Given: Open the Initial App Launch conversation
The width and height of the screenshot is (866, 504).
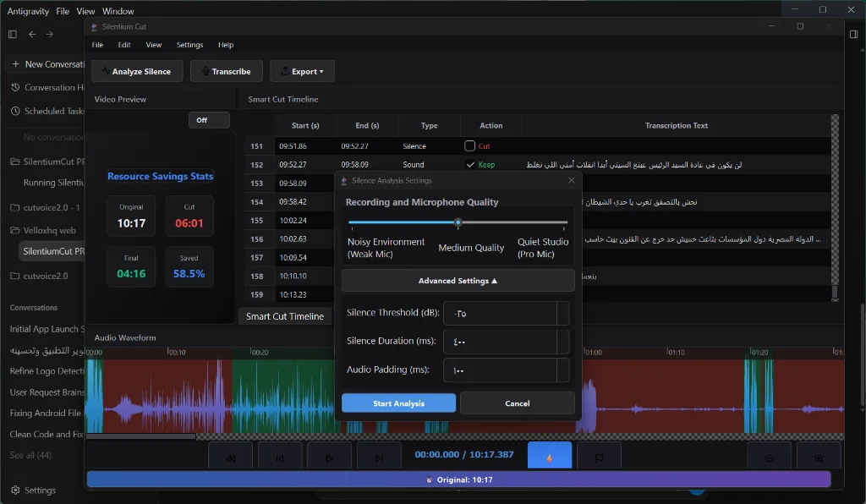Looking at the screenshot, I should 47,329.
